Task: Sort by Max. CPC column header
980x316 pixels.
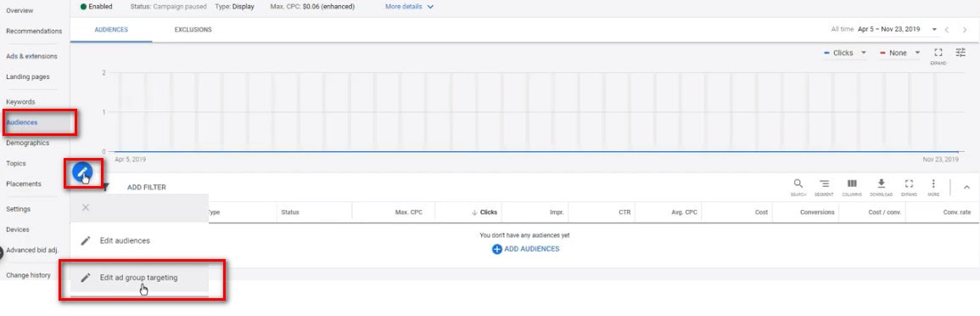Action: (x=409, y=212)
